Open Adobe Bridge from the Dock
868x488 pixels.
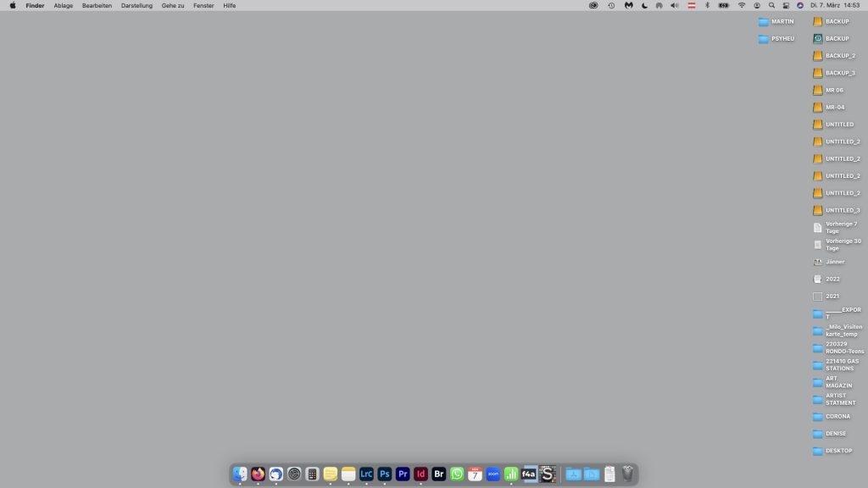439,474
